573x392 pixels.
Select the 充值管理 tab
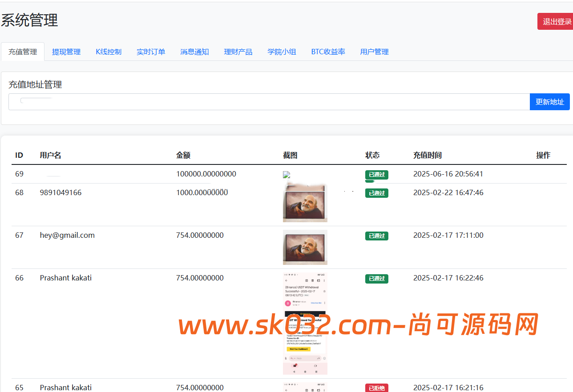click(22, 52)
